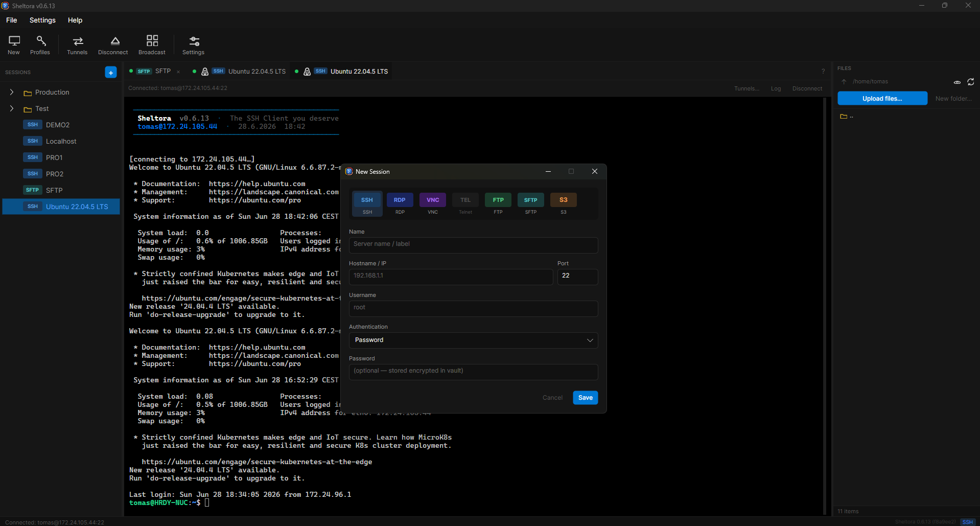The height and width of the screenshot is (526, 980).
Task: Select SFTP protocol in New Session dialog
Action: 531,203
